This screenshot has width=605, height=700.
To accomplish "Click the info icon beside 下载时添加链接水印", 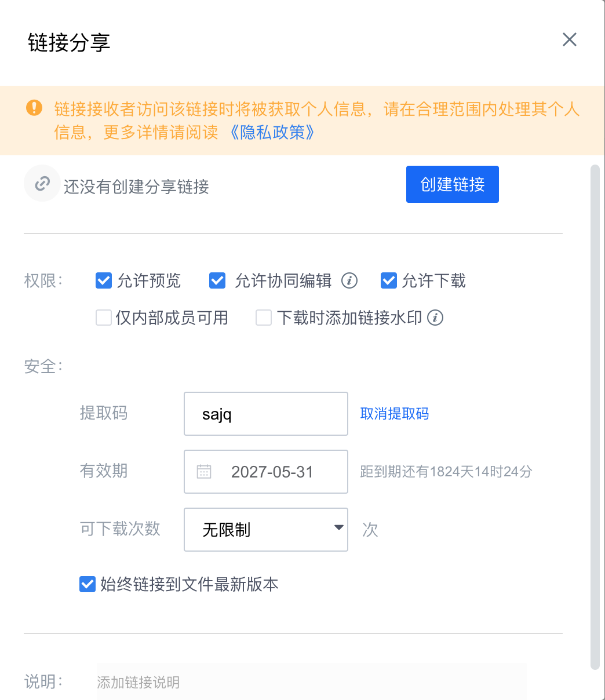I will pos(435,318).
